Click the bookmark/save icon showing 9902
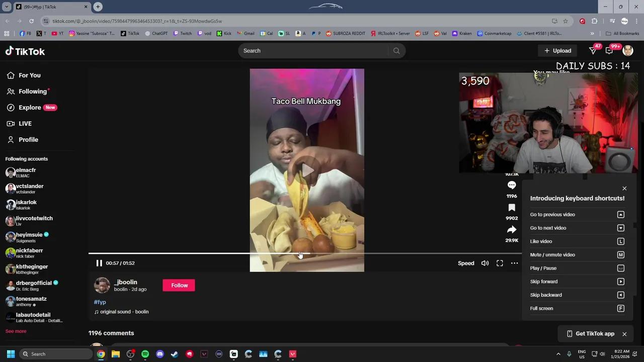This screenshot has height=362, width=644. click(x=512, y=207)
